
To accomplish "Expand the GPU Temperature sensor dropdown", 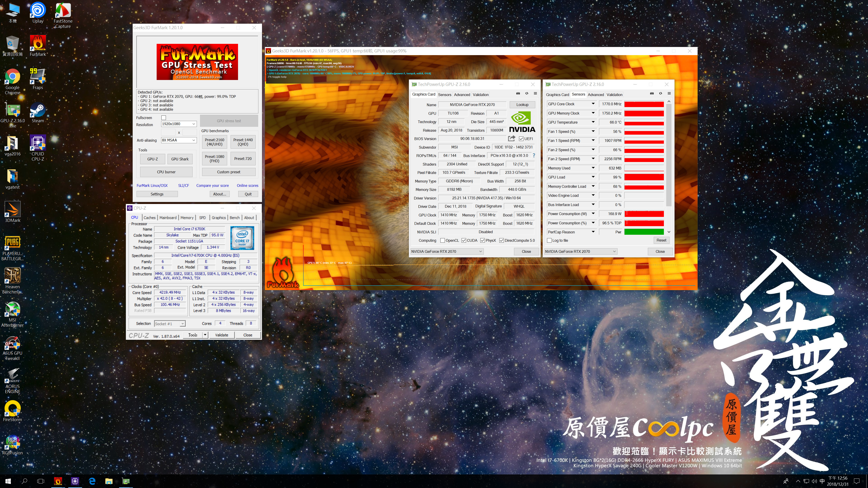I will click(593, 122).
